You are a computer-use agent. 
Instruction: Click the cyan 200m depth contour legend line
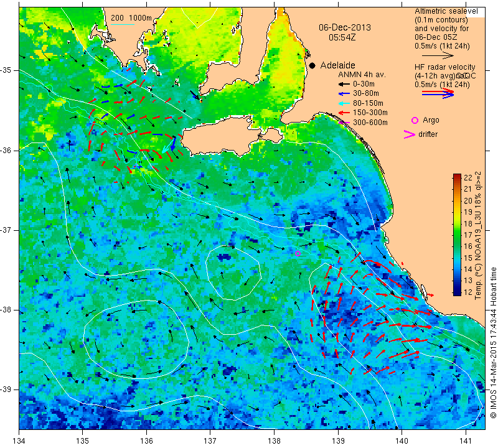[123, 24]
